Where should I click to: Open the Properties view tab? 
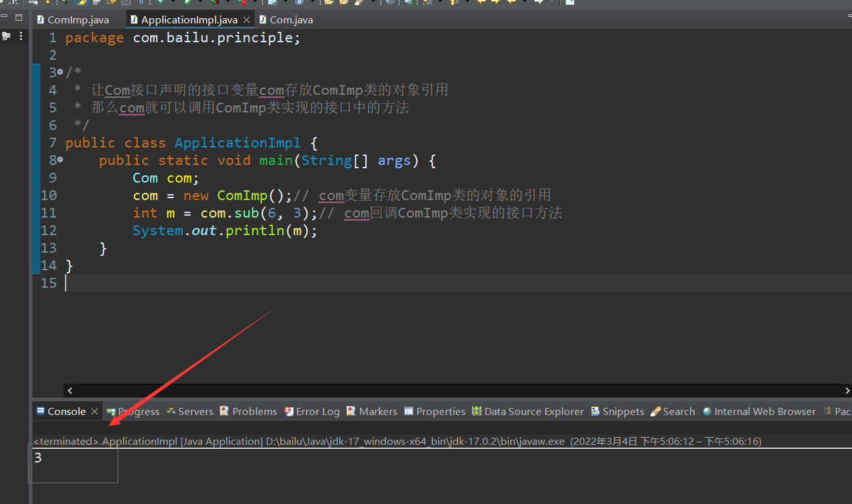(435, 411)
